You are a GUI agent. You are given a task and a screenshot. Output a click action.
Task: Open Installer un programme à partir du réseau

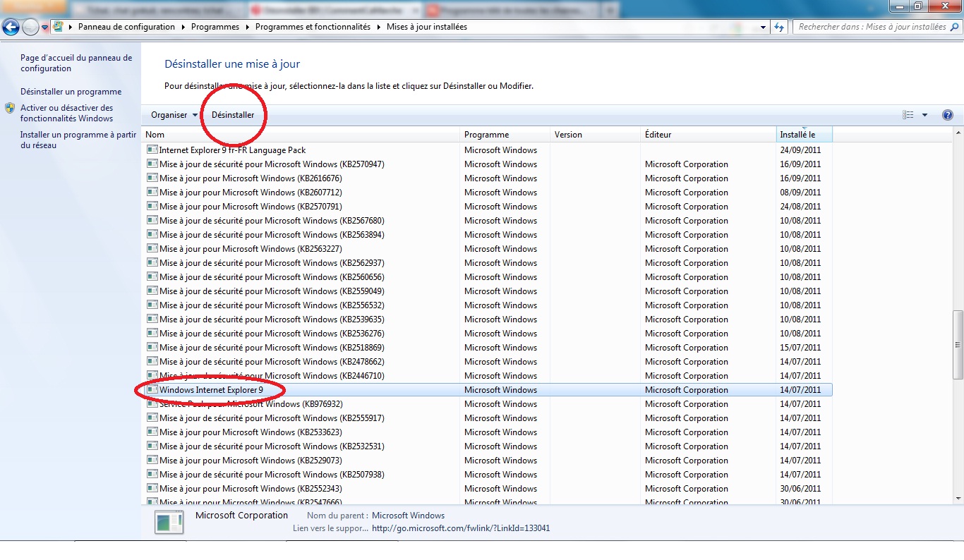78,140
